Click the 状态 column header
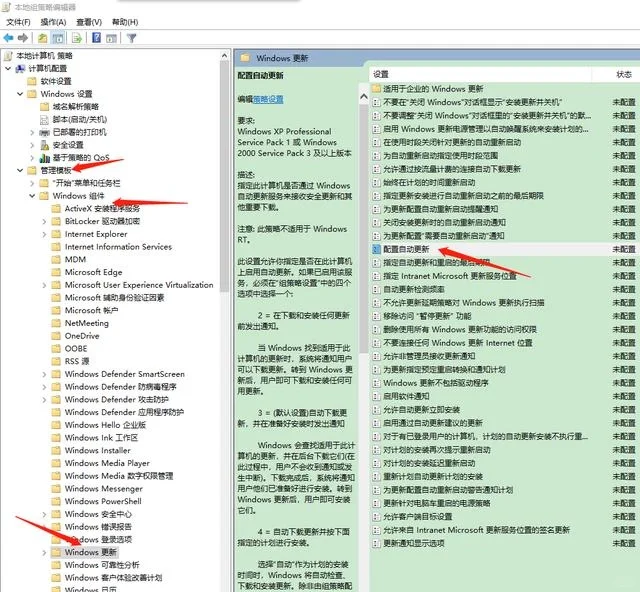Viewport: 640px width, 592px height. click(624, 74)
